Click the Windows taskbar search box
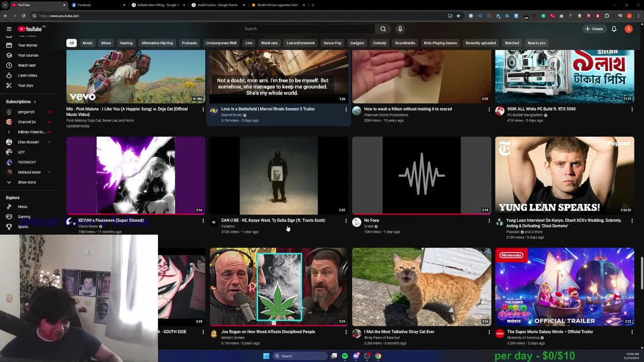The width and height of the screenshot is (644, 362). 300,356
